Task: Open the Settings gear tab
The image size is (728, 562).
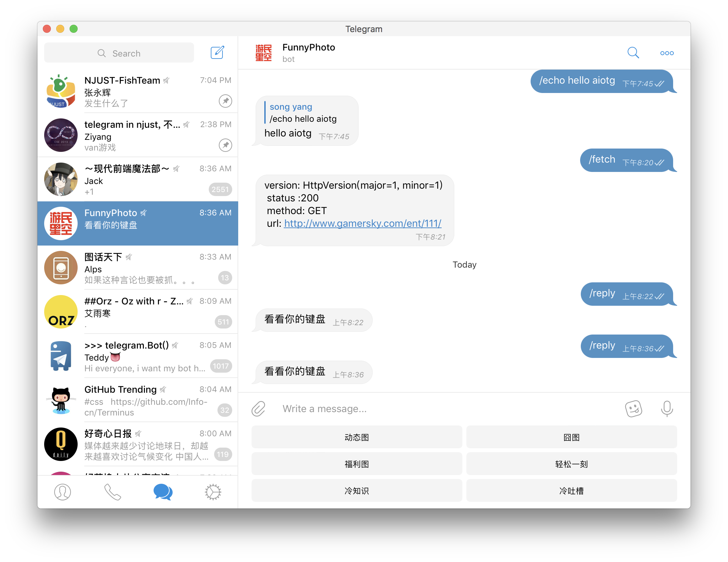Action: [x=213, y=492]
